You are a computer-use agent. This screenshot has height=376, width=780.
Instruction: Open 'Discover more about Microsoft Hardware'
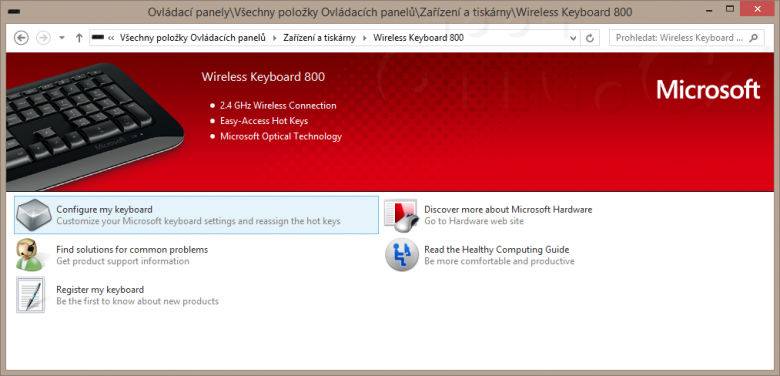click(508, 209)
